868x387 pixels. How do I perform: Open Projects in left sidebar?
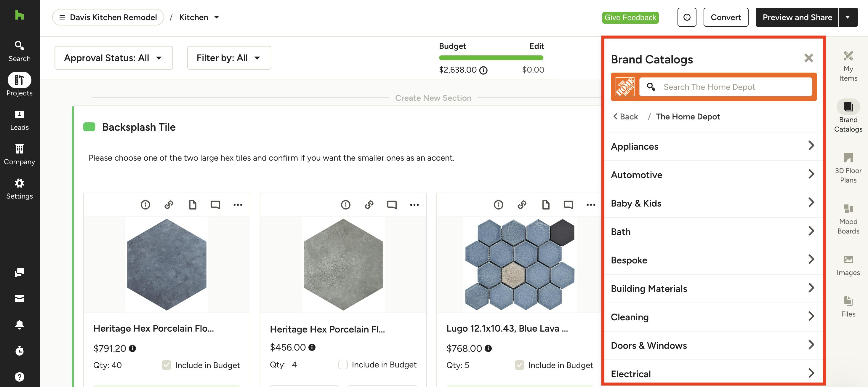[20, 85]
